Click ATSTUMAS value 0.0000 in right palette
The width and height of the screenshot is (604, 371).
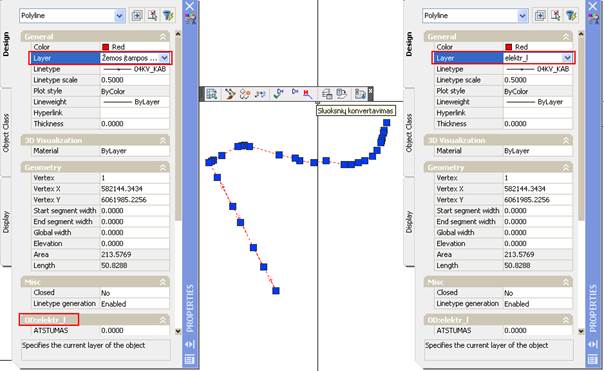click(538, 331)
